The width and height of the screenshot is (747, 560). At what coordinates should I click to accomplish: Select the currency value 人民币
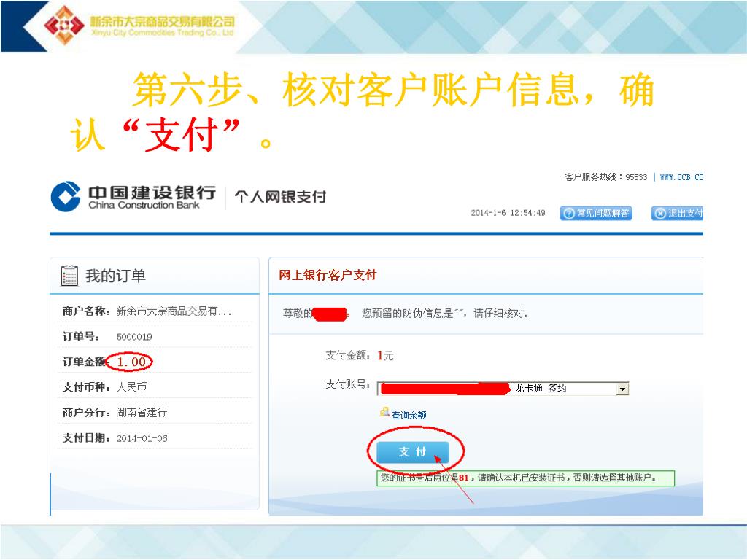[x=131, y=387]
